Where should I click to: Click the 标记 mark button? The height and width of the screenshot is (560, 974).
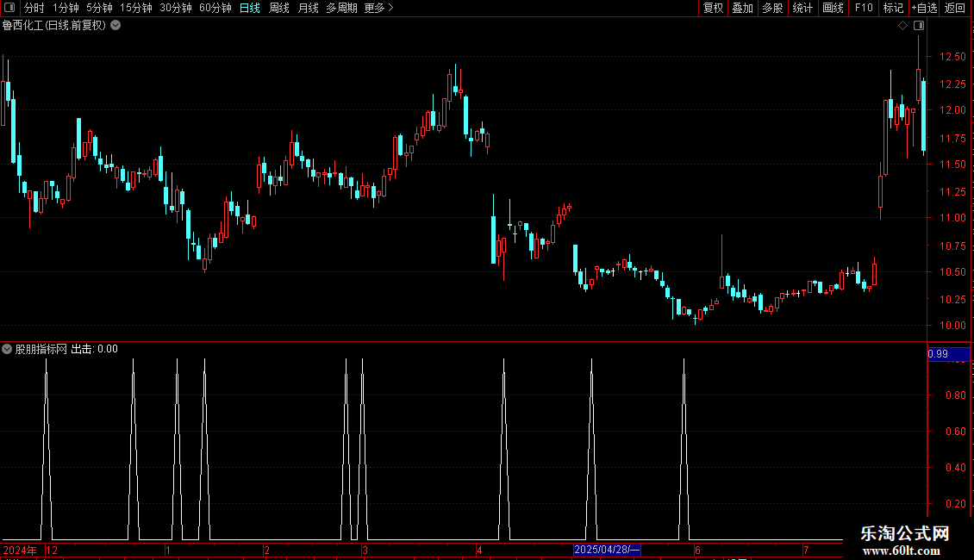coord(893,8)
